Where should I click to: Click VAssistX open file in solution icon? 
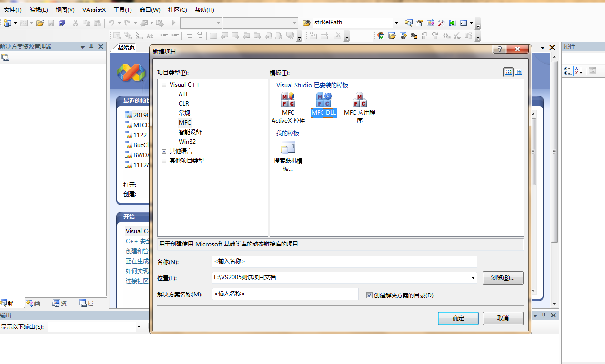392,36
